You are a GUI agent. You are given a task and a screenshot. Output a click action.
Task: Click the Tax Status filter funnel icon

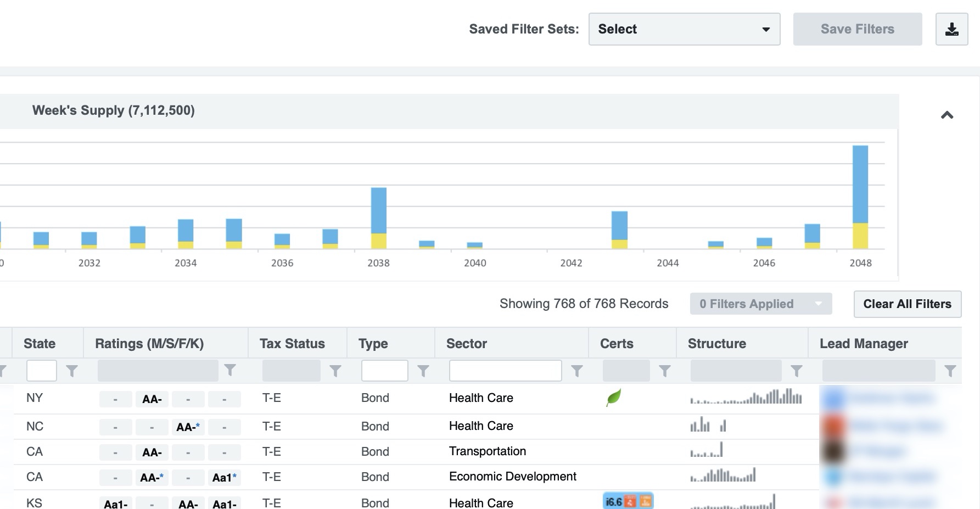point(335,371)
